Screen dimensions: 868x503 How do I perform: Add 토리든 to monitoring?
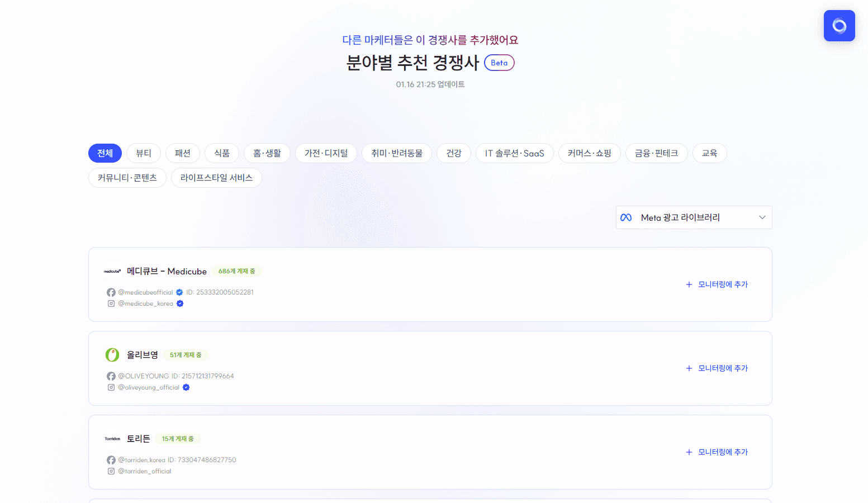point(717,452)
